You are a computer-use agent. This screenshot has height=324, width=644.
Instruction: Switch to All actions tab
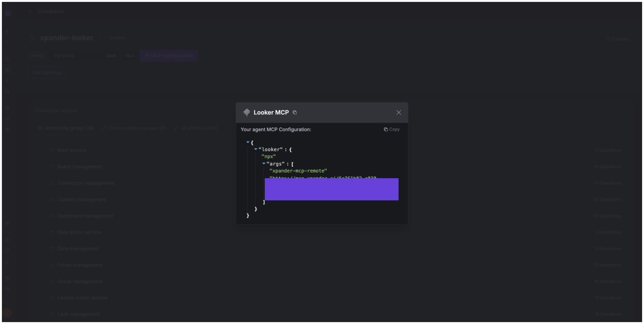(x=196, y=128)
